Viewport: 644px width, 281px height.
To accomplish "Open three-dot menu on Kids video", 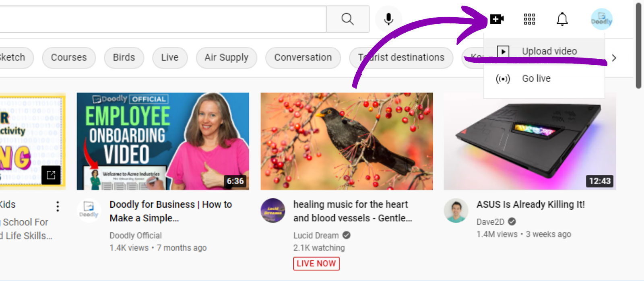I will [58, 207].
